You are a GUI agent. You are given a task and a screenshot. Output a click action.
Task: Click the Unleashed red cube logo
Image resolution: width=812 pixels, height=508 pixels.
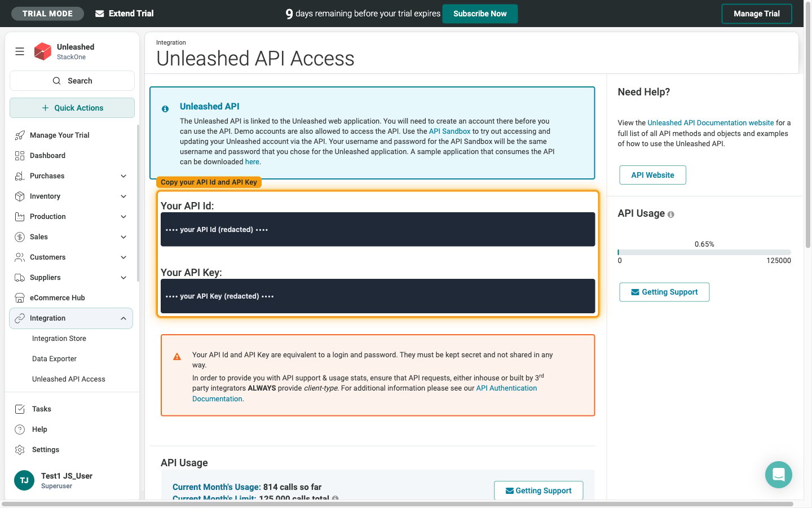43,51
